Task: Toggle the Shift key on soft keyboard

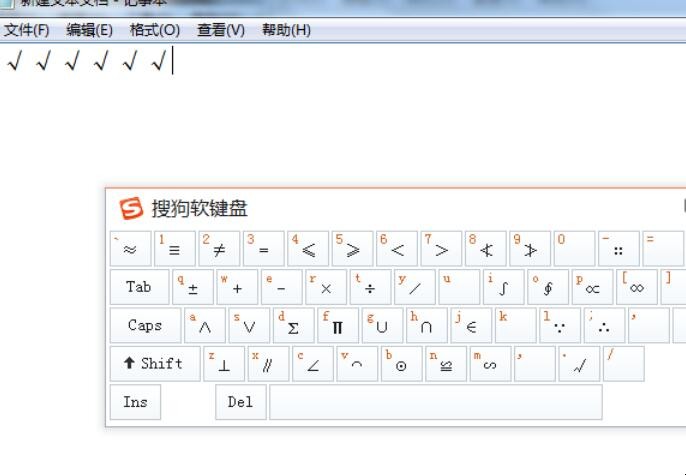Action: (154, 364)
